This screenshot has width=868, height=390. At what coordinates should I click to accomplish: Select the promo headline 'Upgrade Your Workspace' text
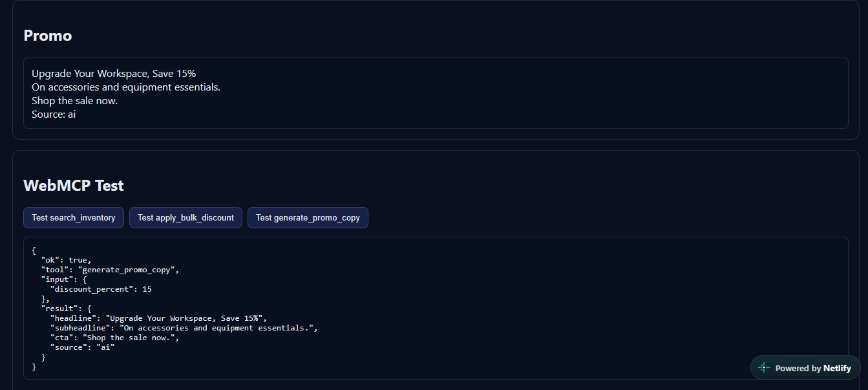click(x=90, y=74)
